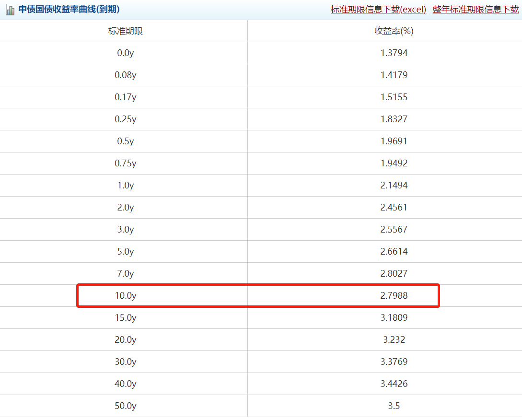The width and height of the screenshot is (522, 420).
Task: Click the 3.5 yield for 50.0y
Action: pyautogui.click(x=394, y=406)
